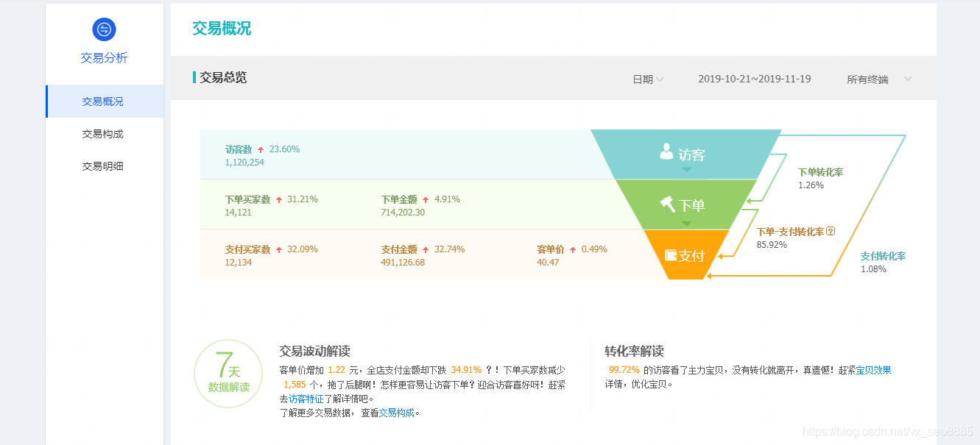The image size is (980, 445).
Task: Click the 85.92% conversion value
Action: [x=772, y=244]
